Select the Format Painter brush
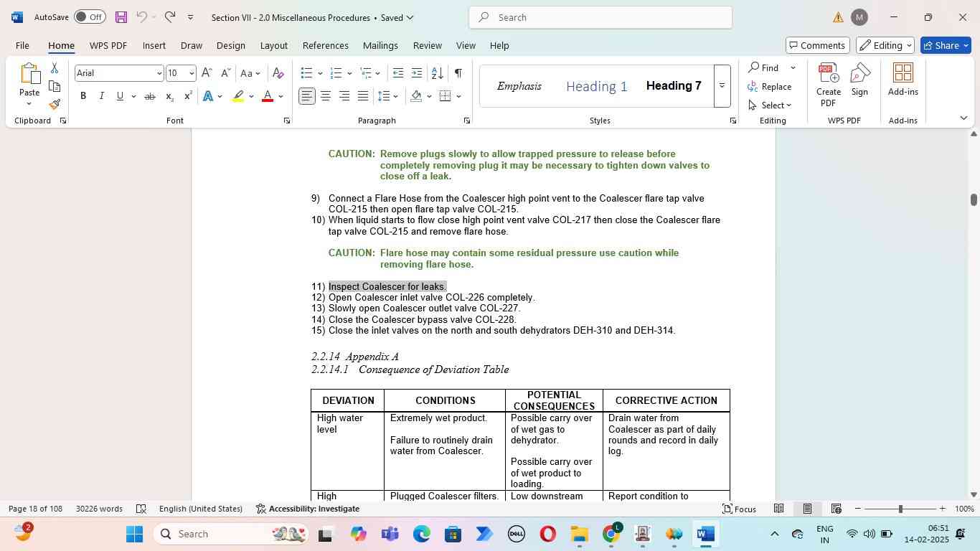The image size is (980, 551). (x=55, y=104)
